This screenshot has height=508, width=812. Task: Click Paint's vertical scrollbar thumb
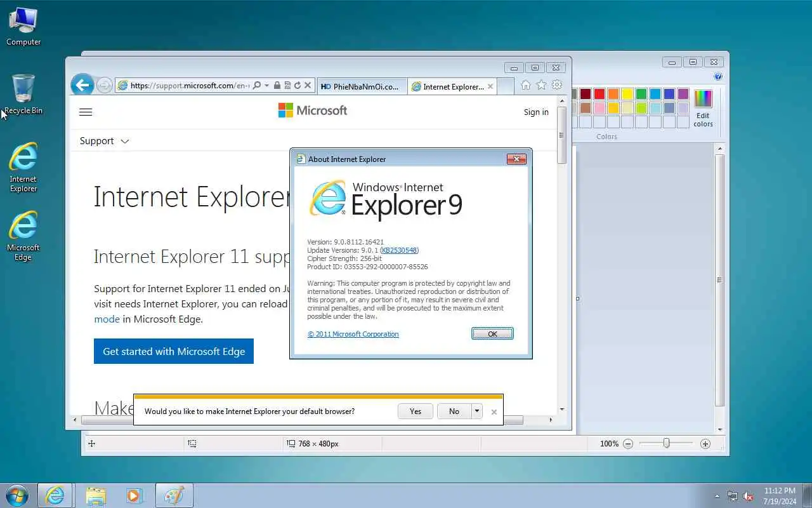click(x=719, y=280)
